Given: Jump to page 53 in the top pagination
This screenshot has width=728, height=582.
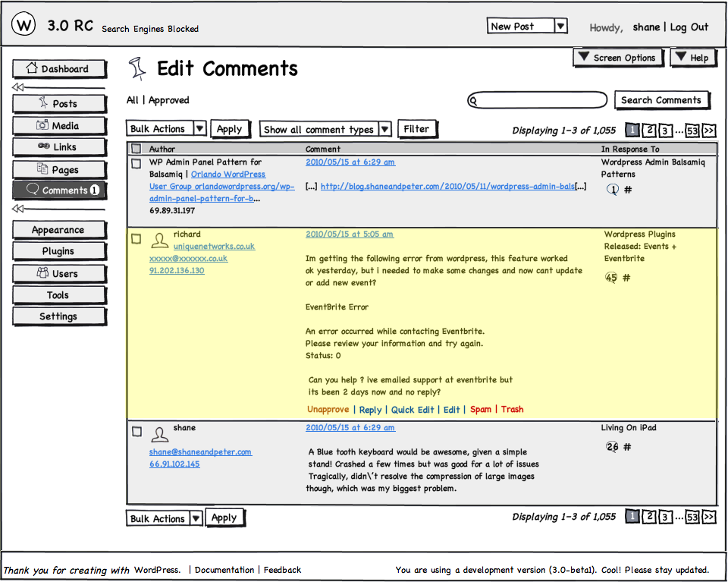Looking at the screenshot, I should (x=692, y=131).
